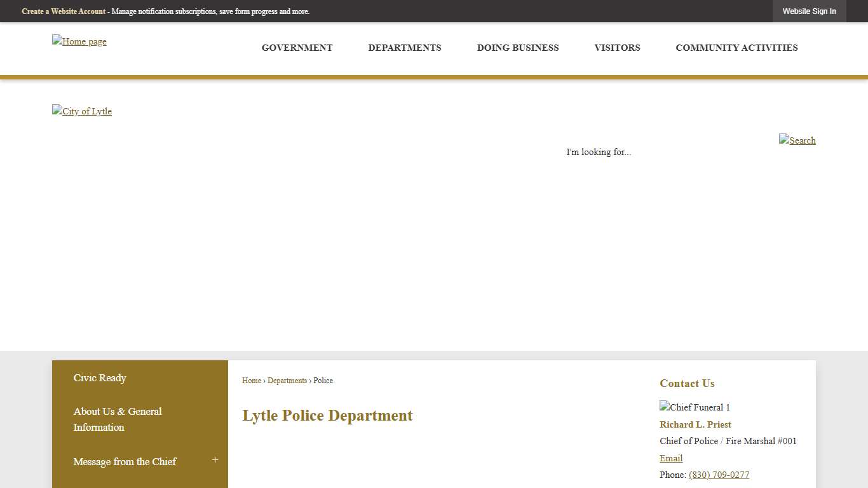Open the DOING BUSINESS menu
This screenshot has height=488, width=868.
coord(518,48)
